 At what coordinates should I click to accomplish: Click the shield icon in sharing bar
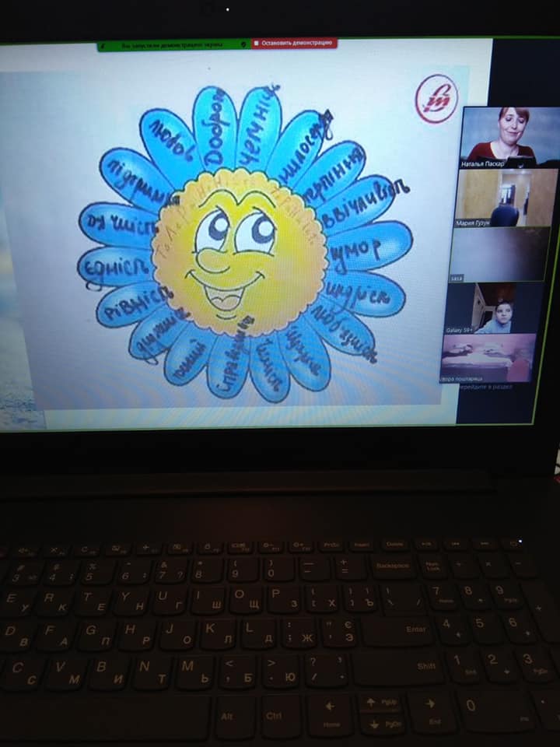pyautogui.click(x=243, y=44)
